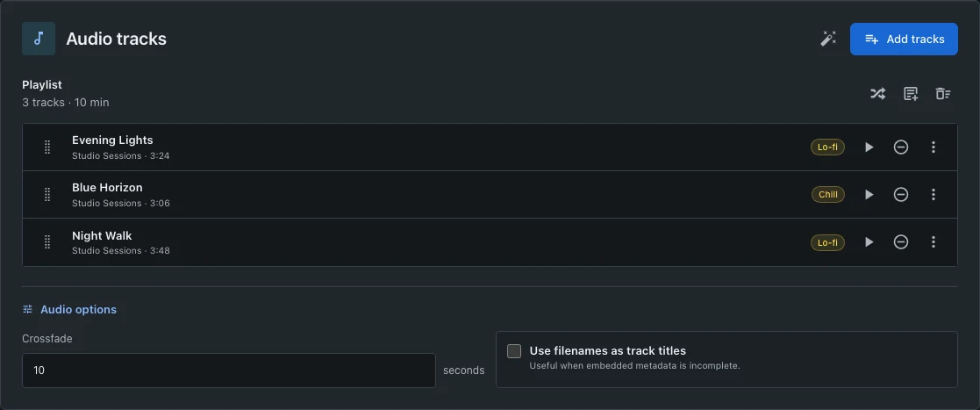The image size is (980, 410).
Task: Click Studio Sessions · 3:06 subtitle
Action: coord(120,203)
